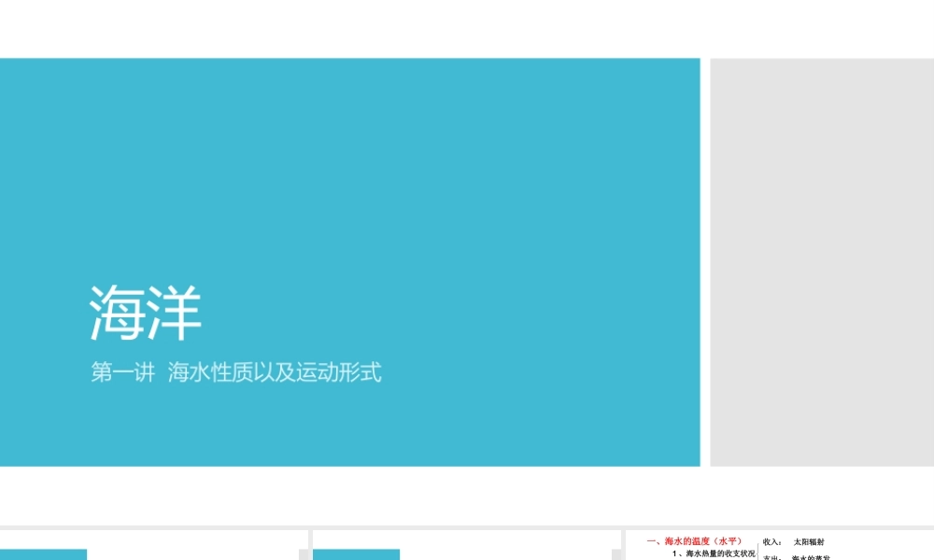
Task: Click the gray strip right of second thumbnail
Action: coord(616,554)
